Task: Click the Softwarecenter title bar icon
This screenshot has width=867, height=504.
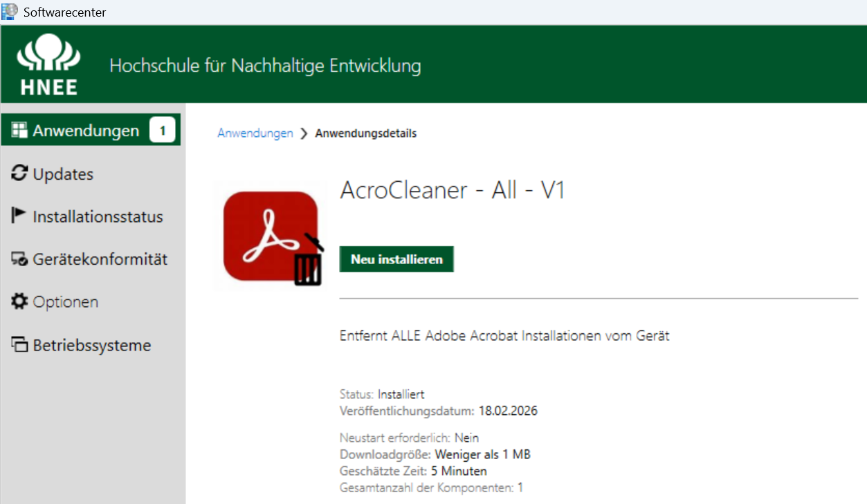Action: pos(10,12)
